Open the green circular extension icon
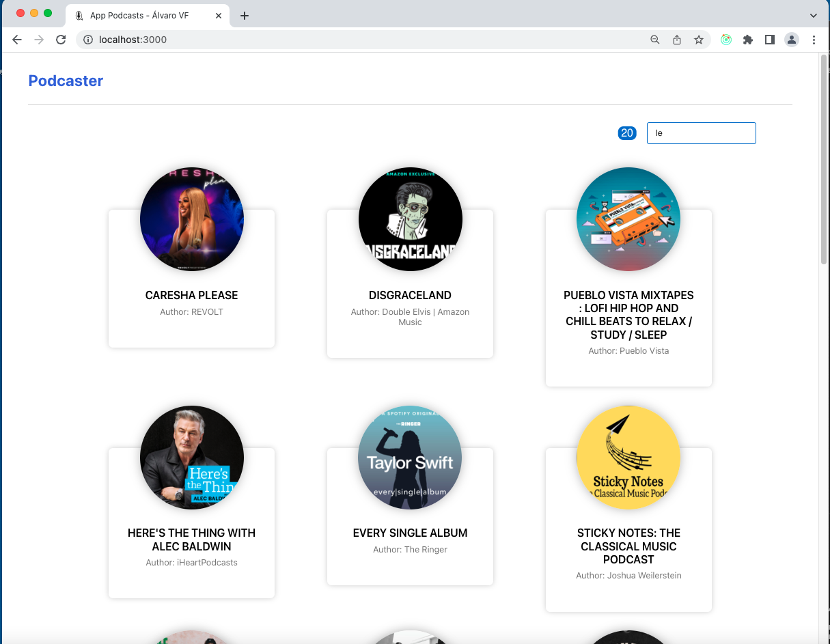Image resolution: width=830 pixels, height=644 pixels. pos(726,40)
